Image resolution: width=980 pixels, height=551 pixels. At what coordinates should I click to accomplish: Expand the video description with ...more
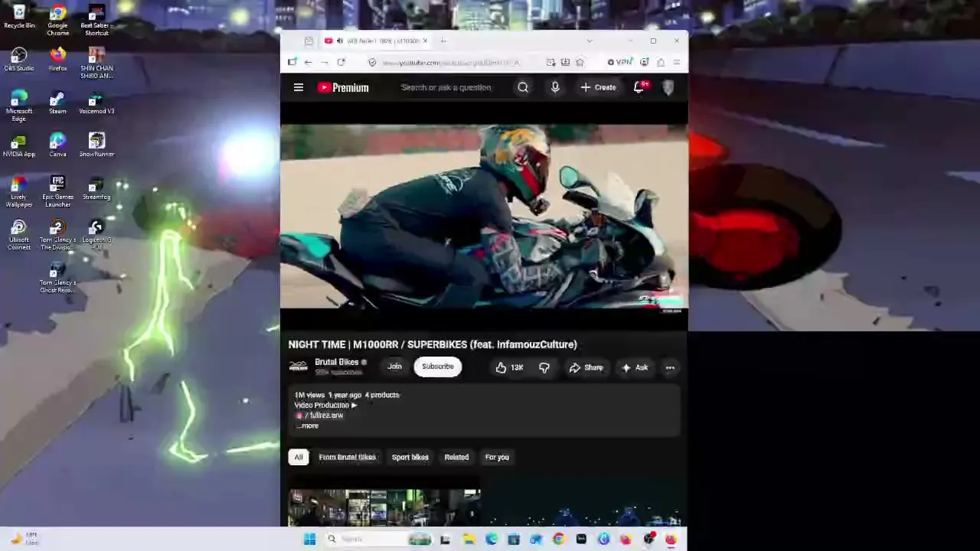pos(307,426)
